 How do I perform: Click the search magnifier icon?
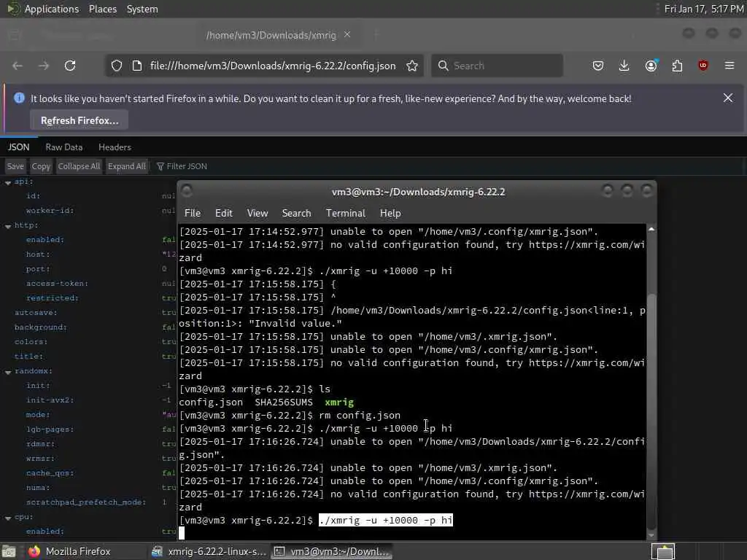pyautogui.click(x=443, y=66)
